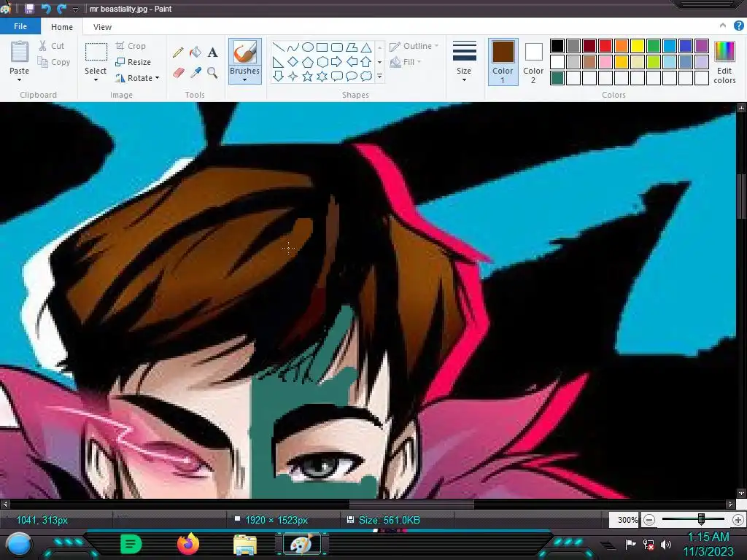Viewport: 747px width, 560px height.
Task: Open Edit colors dialog
Action: coord(724,63)
